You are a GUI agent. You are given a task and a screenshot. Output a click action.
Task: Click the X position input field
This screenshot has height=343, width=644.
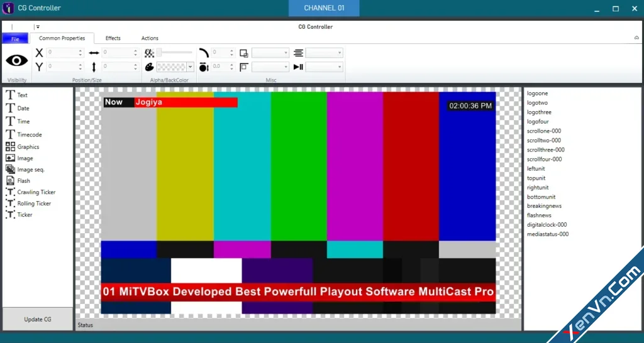coord(65,53)
